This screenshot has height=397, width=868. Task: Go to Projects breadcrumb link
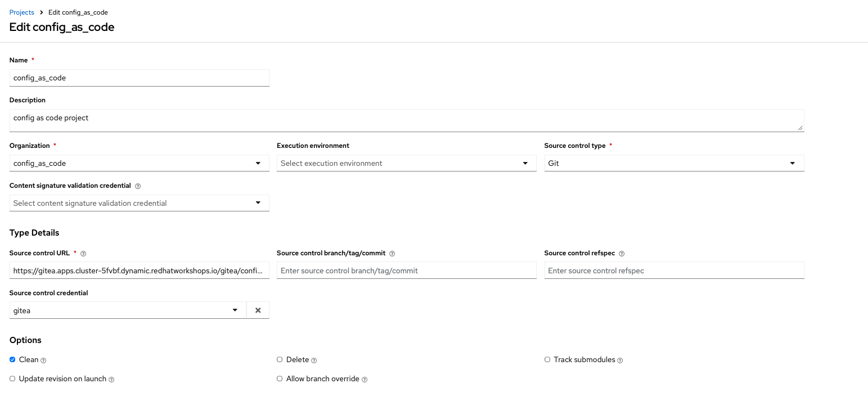pyautogui.click(x=22, y=12)
